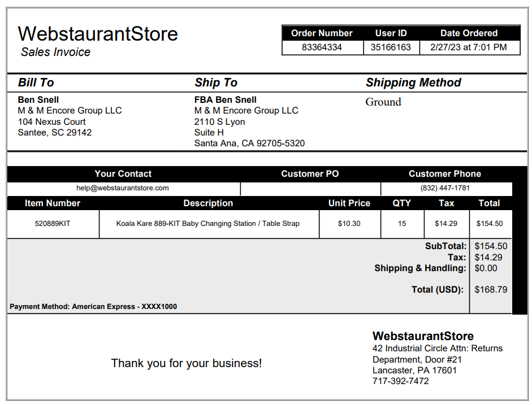
Task: Select the date 2/27/23 at 7:01 PM
Action: [x=469, y=47]
